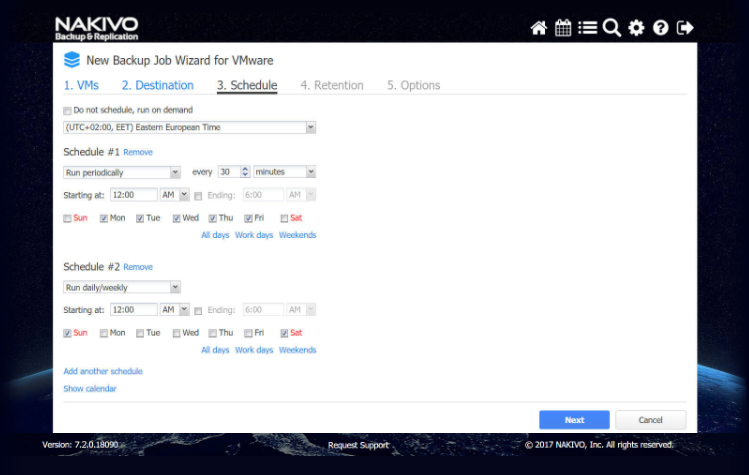749x475 pixels.
Task: Tick Mon checkbox in Schedule #2
Action: pos(104,333)
